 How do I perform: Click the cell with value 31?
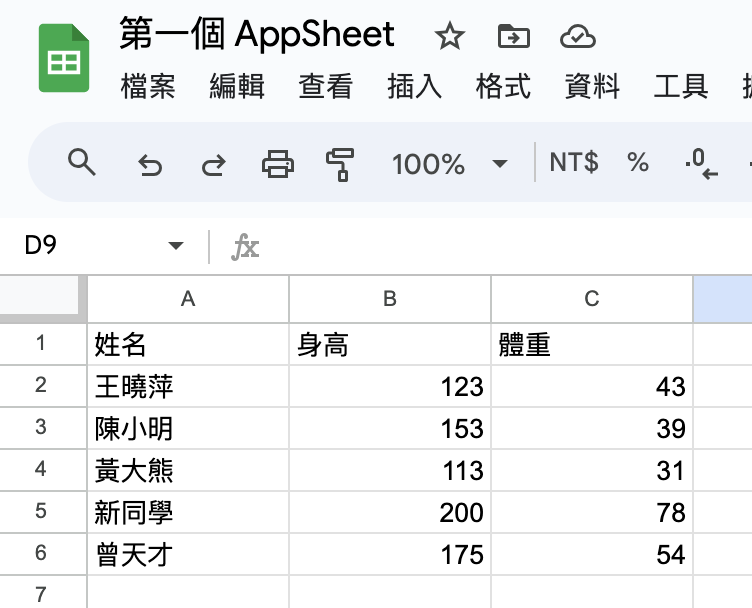tap(592, 470)
